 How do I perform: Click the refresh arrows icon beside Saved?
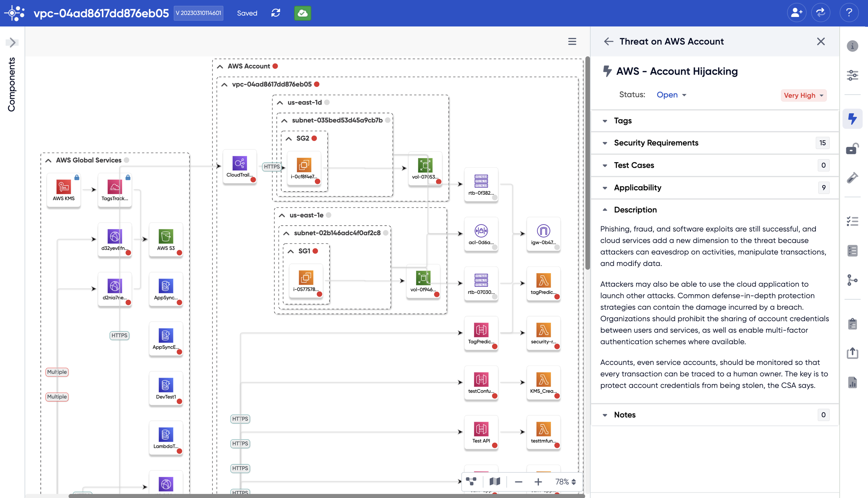(x=276, y=13)
